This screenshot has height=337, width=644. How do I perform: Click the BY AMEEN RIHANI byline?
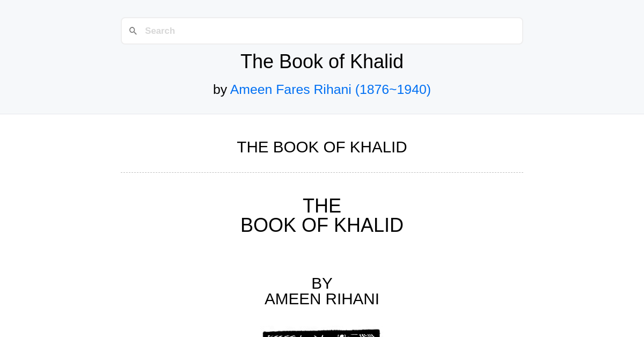click(x=322, y=291)
